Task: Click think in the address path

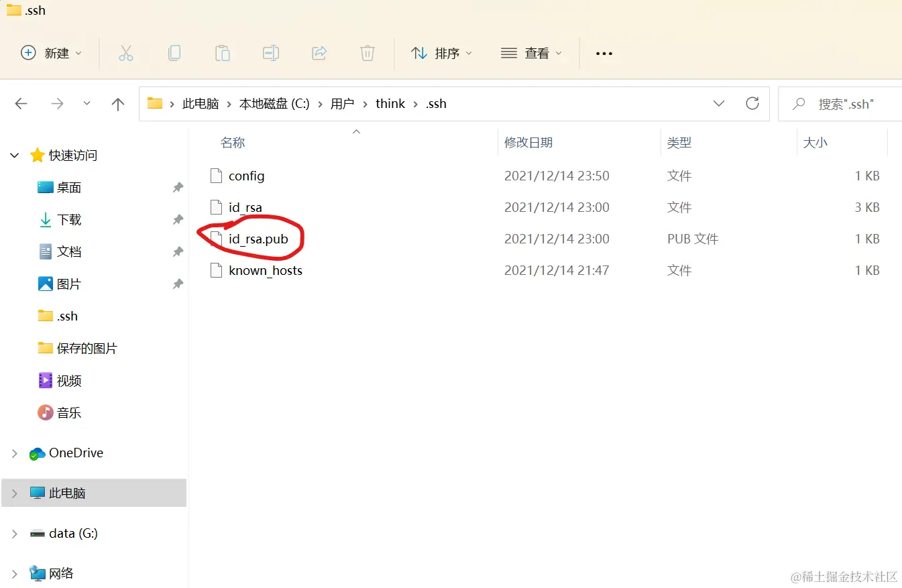Action: click(390, 103)
